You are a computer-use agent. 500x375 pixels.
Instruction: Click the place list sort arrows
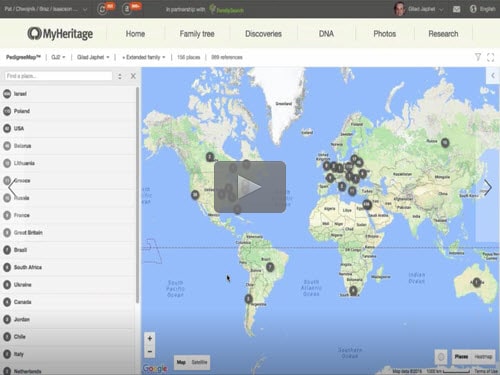coord(120,76)
